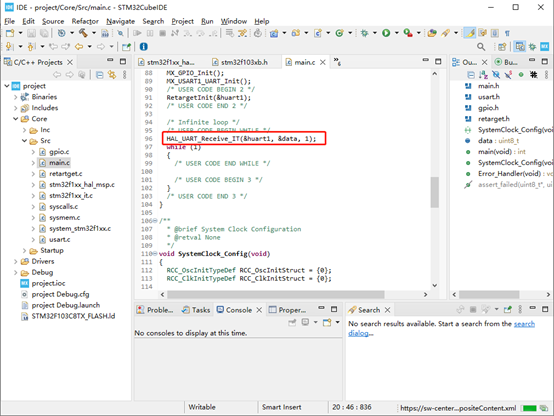Collapse all in the Outline view
The image size is (554, 416).
(471, 75)
